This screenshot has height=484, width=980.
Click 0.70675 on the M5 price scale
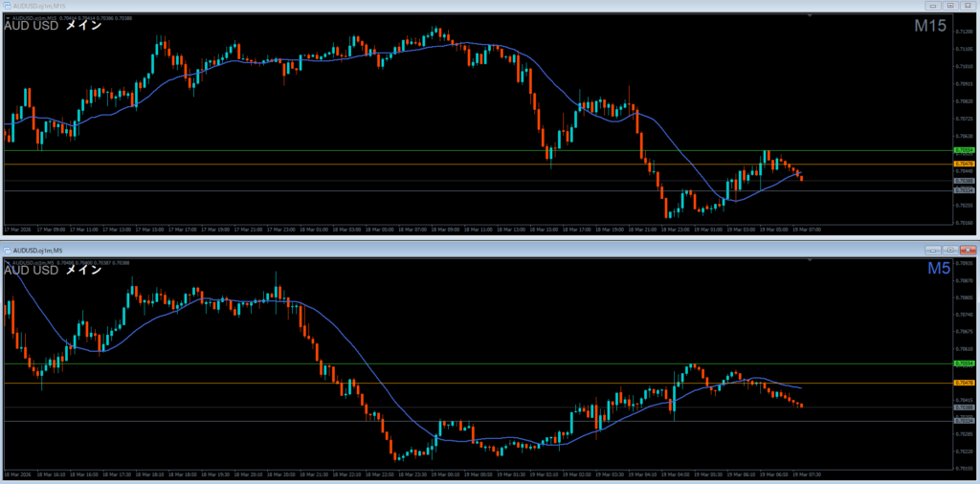(x=964, y=331)
